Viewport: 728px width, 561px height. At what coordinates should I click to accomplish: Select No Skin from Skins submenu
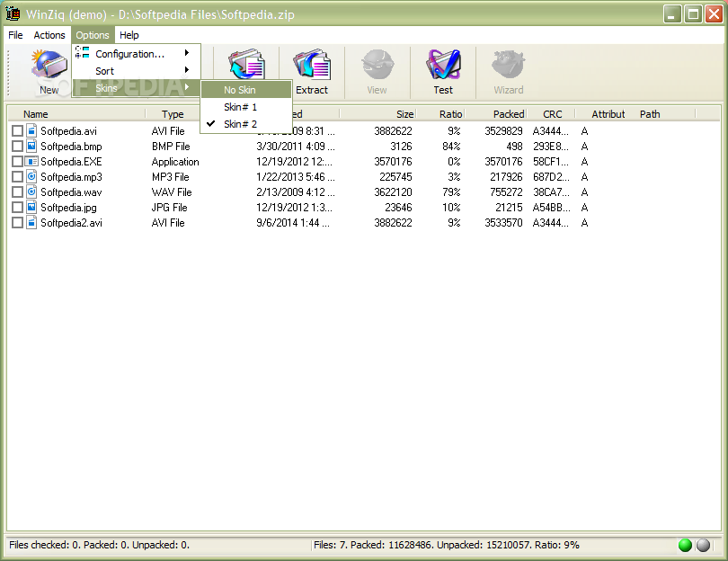pos(246,90)
